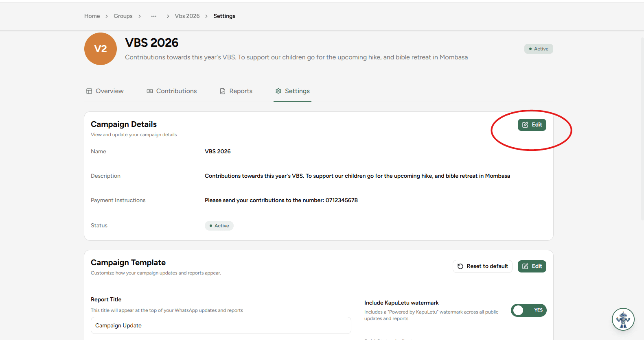Click the Settings tab gear icon
The height and width of the screenshot is (340, 644).
pos(278,91)
